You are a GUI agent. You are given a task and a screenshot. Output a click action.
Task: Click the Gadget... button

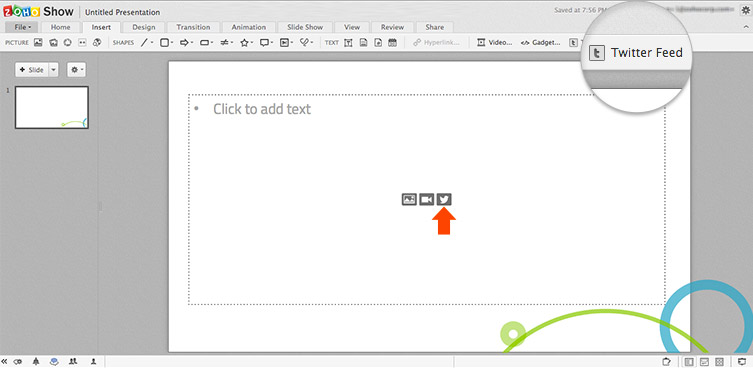540,42
